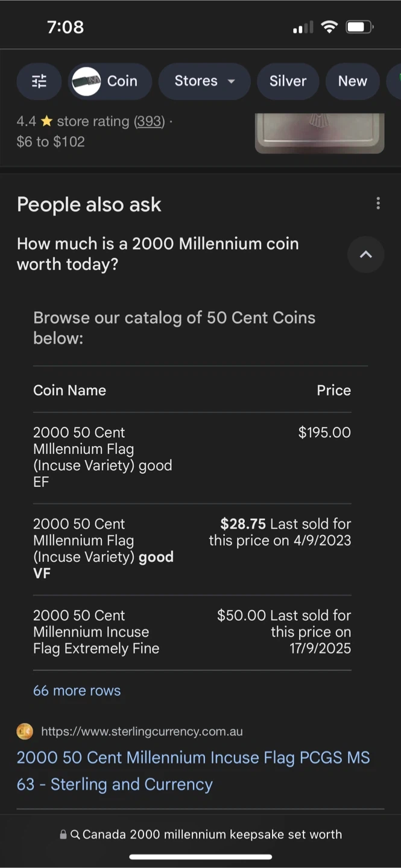The height and width of the screenshot is (868, 401).
Task: Tap the coin image in Coin chip
Action: click(86, 81)
